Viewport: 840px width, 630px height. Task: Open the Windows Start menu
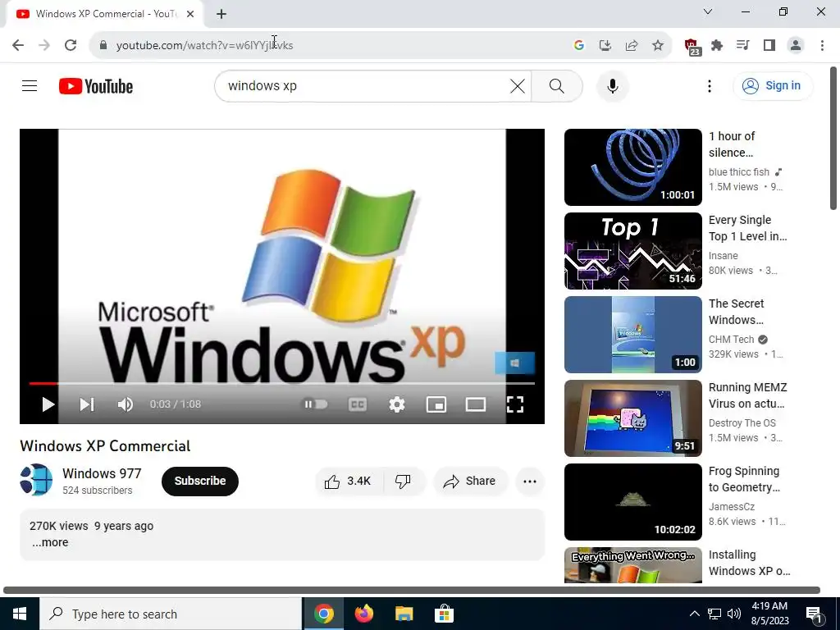(x=20, y=614)
